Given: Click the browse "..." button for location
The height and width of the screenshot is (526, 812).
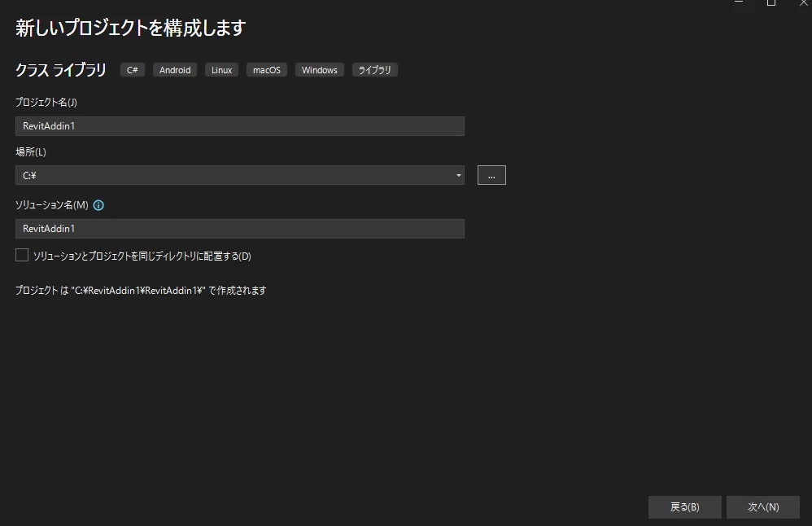Looking at the screenshot, I should tap(491, 175).
